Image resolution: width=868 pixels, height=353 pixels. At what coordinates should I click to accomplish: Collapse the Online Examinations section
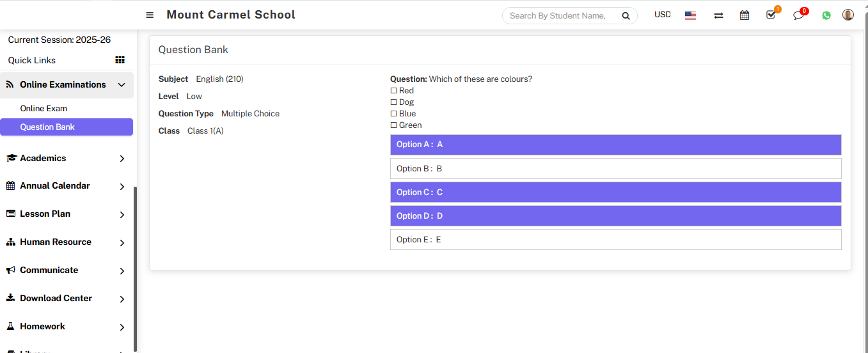tap(122, 85)
